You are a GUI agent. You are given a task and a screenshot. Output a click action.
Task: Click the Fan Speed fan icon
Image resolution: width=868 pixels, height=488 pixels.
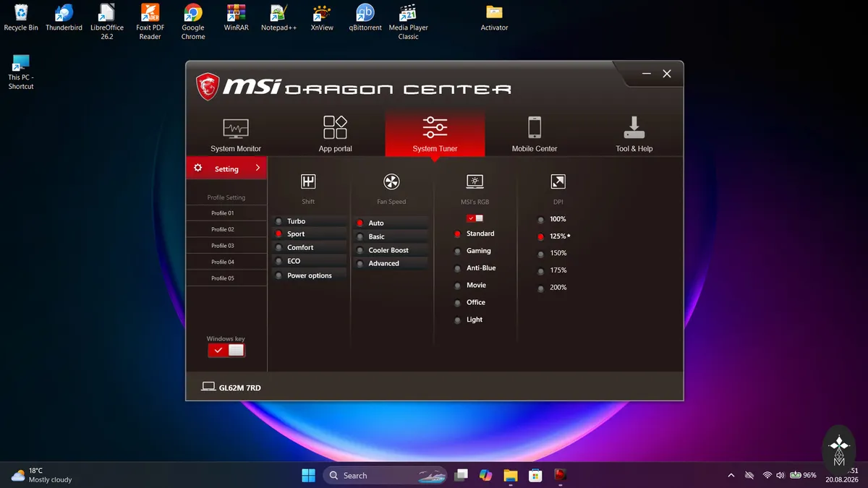coord(391,181)
